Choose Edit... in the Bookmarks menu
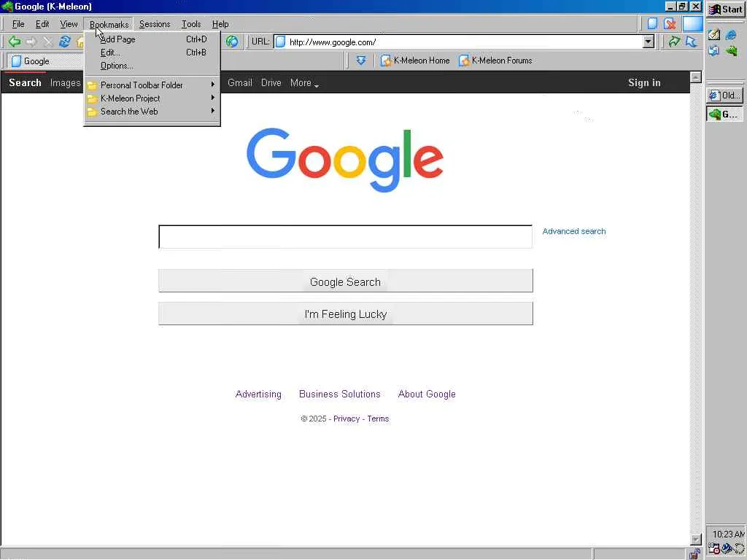747x560 pixels. click(152, 52)
